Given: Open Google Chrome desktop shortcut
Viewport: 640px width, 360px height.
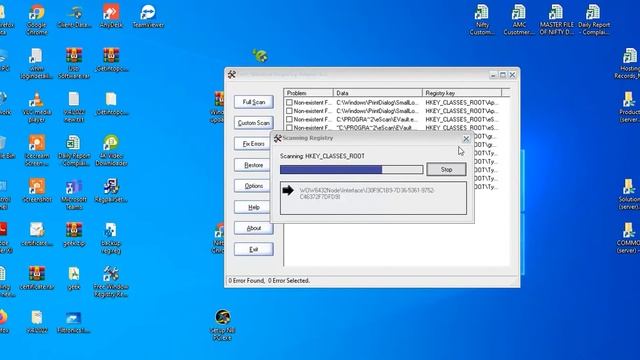Looking at the screenshot, I should (x=37, y=20).
